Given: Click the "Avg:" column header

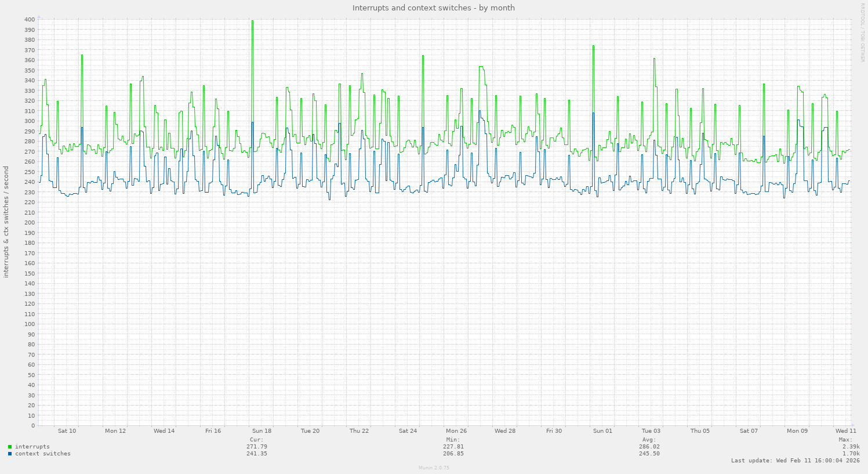Looking at the screenshot, I should (x=649, y=440).
